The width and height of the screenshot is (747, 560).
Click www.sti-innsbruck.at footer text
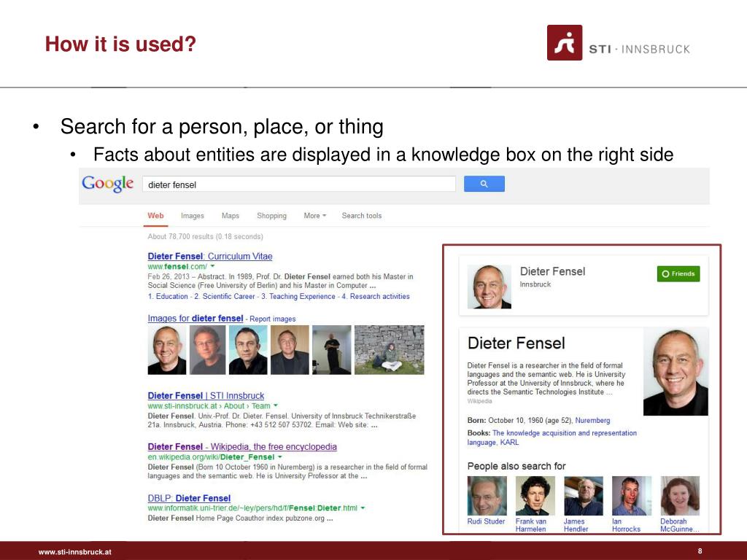point(75,552)
